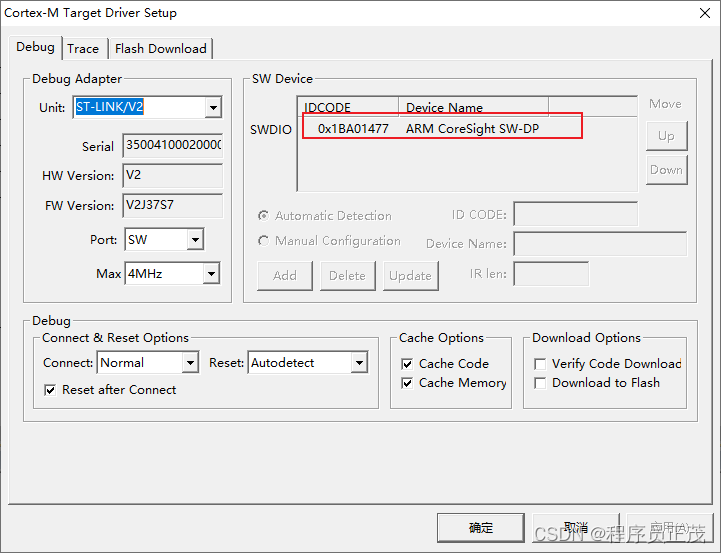Click the Delete device button
This screenshot has width=721, height=553.
tap(348, 276)
